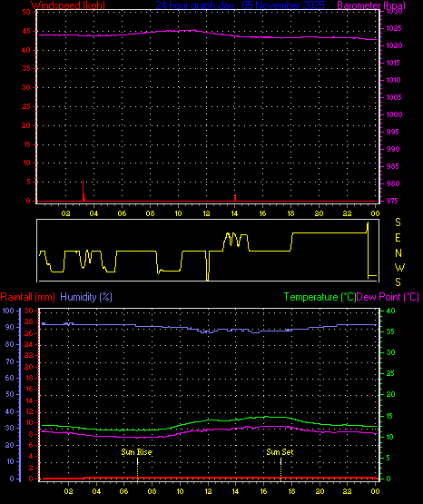Click the barometer value 985
Image resolution: width=423 pixels, height=504 pixels.
pyautogui.click(x=393, y=166)
